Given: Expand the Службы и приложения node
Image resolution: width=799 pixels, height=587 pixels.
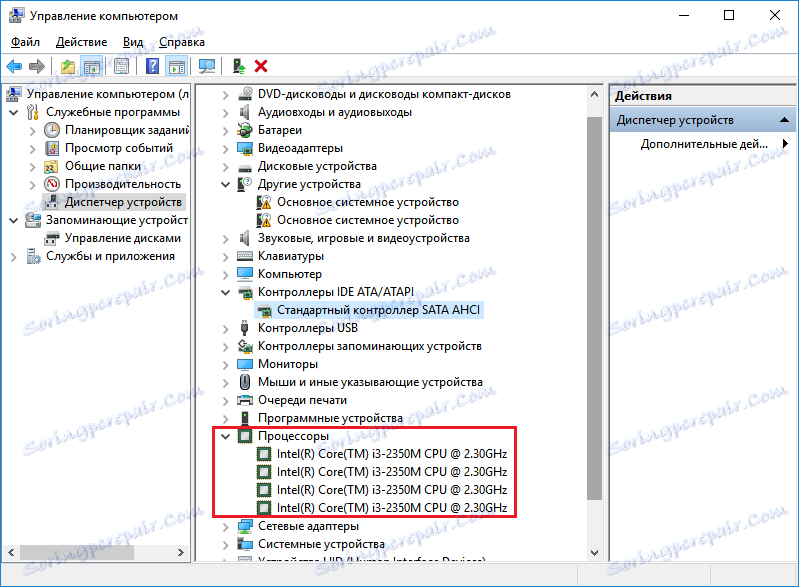Looking at the screenshot, I should point(14,257).
